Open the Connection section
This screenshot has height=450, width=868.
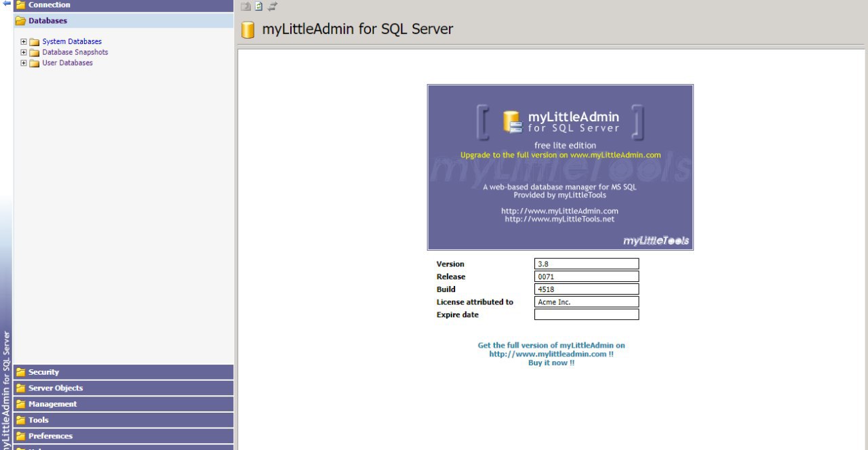click(x=123, y=5)
